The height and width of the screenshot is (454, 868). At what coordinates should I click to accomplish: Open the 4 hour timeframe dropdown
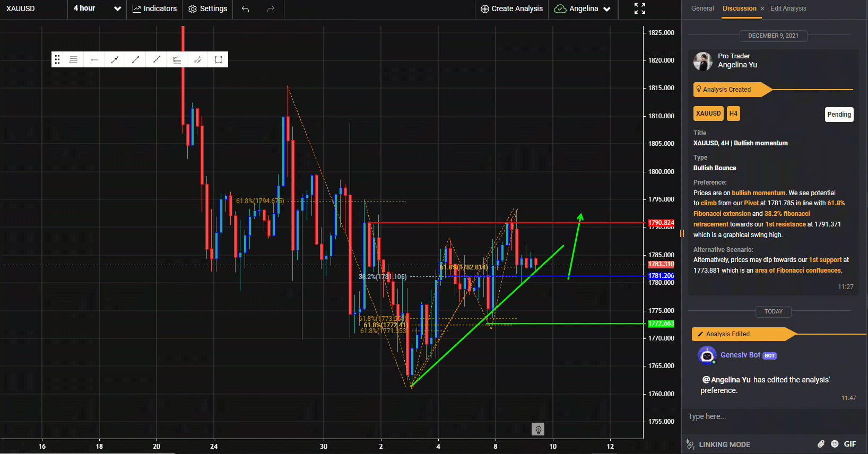tap(97, 8)
